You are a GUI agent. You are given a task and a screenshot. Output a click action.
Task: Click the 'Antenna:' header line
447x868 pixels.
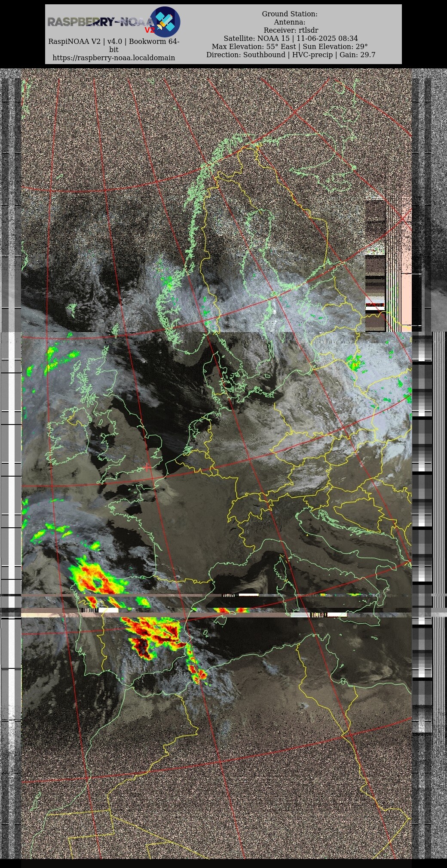tap(290, 22)
